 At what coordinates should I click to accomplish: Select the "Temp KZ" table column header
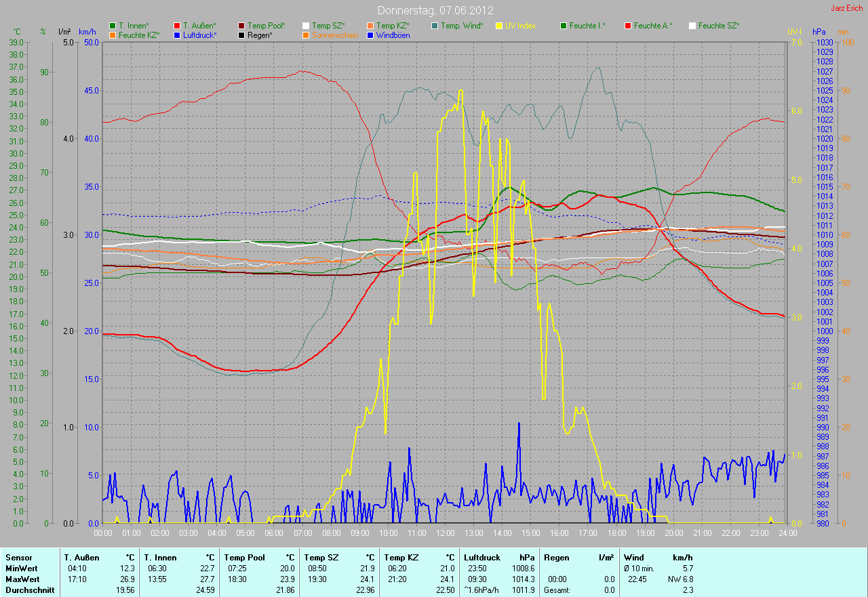[402, 558]
